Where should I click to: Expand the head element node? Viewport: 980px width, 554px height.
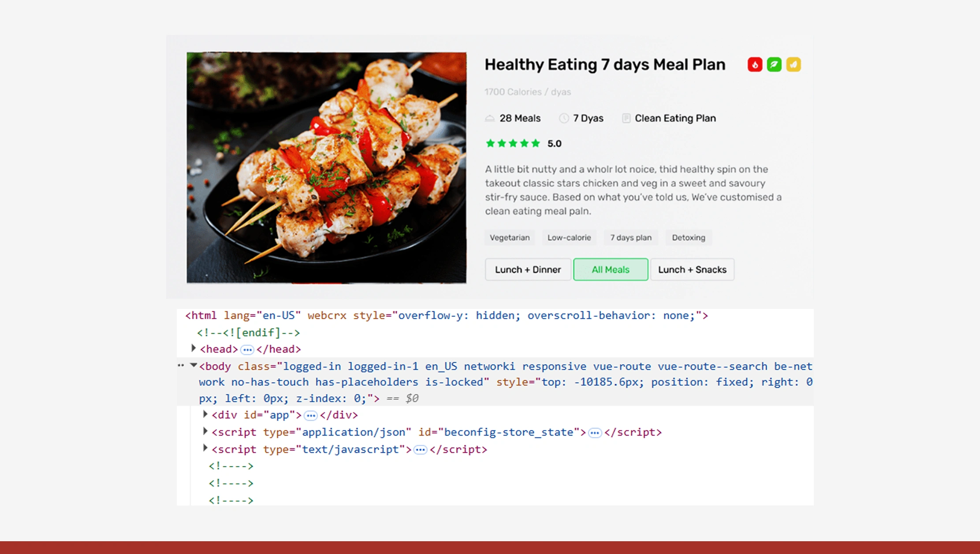pyautogui.click(x=194, y=348)
